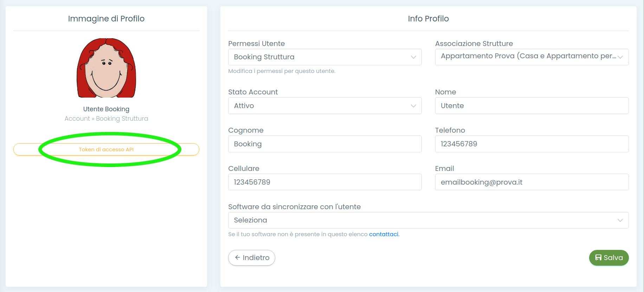Viewport: 644px width, 292px height.
Task: Expand the Associazione Strutture dropdown
Action: [532, 57]
